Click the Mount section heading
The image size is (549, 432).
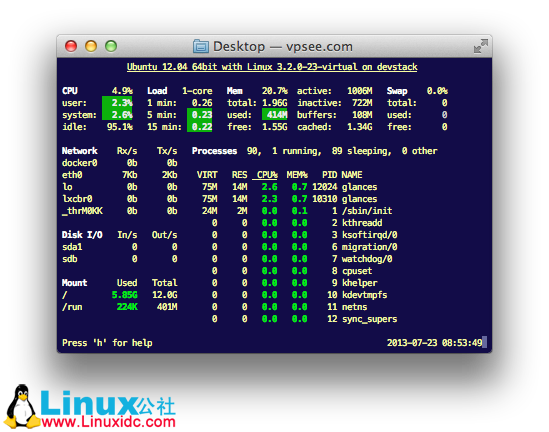click(75, 283)
